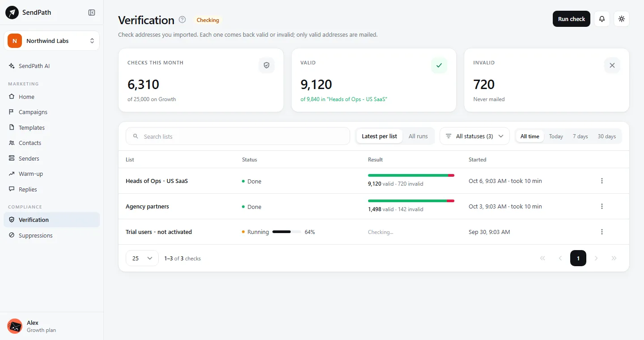Focus the Search lists field
This screenshot has width=644, height=340.
(x=238, y=136)
